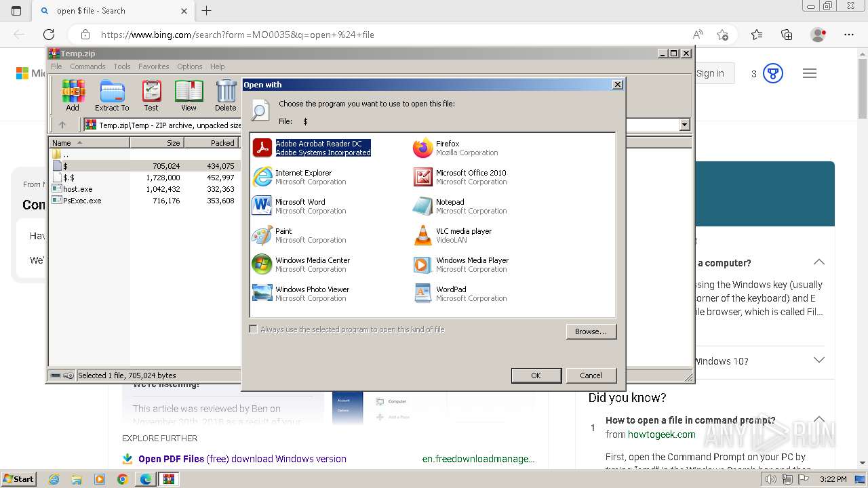Expand WinRAR address path dropdown
The image size is (868, 488).
684,125
